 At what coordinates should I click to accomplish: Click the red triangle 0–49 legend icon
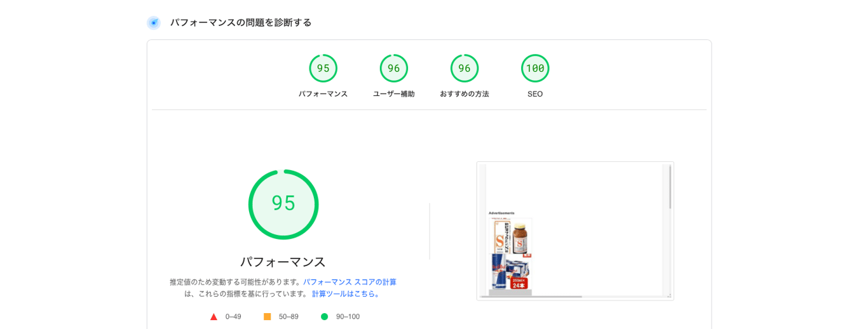click(x=214, y=316)
